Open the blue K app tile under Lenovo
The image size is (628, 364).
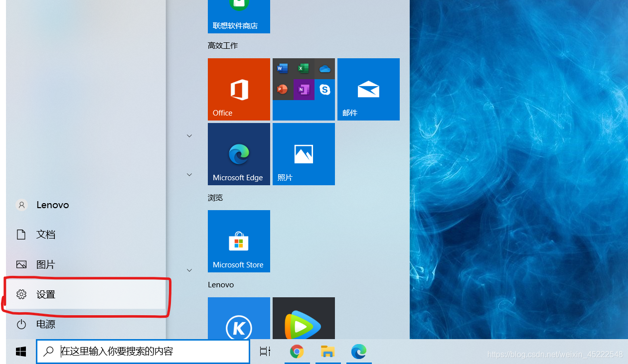click(239, 318)
